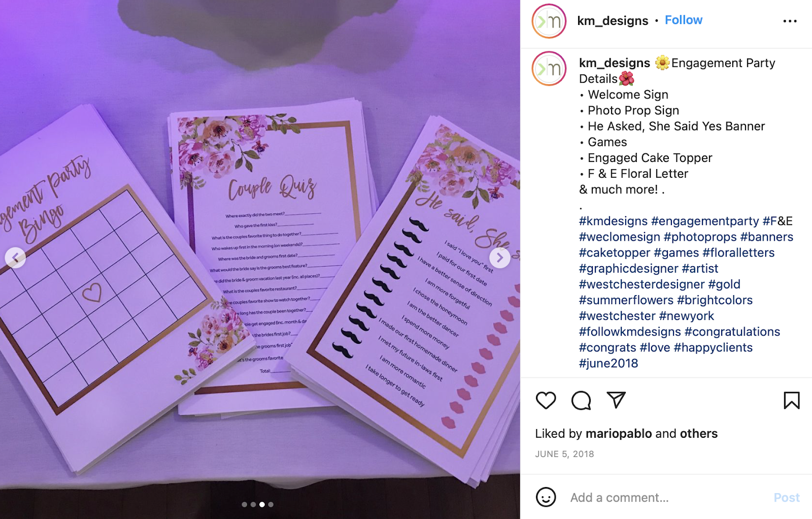Open comments via speech bubble icon
This screenshot has height=519, width=812.
[581, 400]
